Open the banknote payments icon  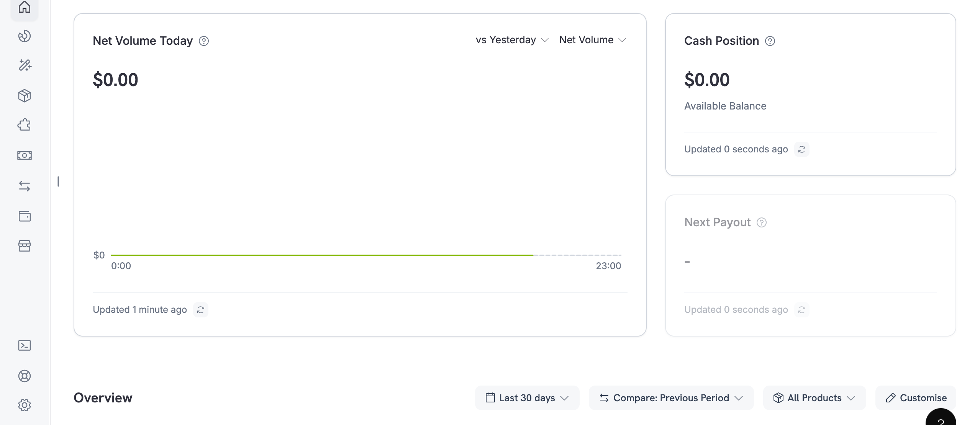(25, 155)
